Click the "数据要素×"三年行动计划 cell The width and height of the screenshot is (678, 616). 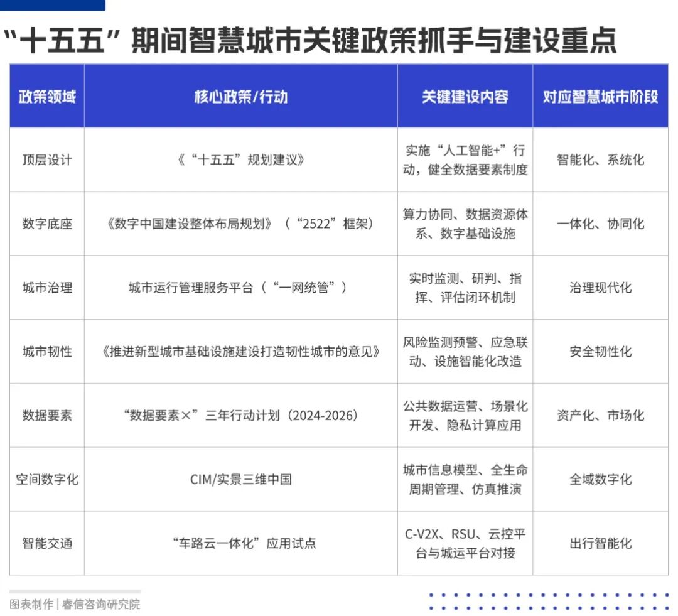pos(240,416)
